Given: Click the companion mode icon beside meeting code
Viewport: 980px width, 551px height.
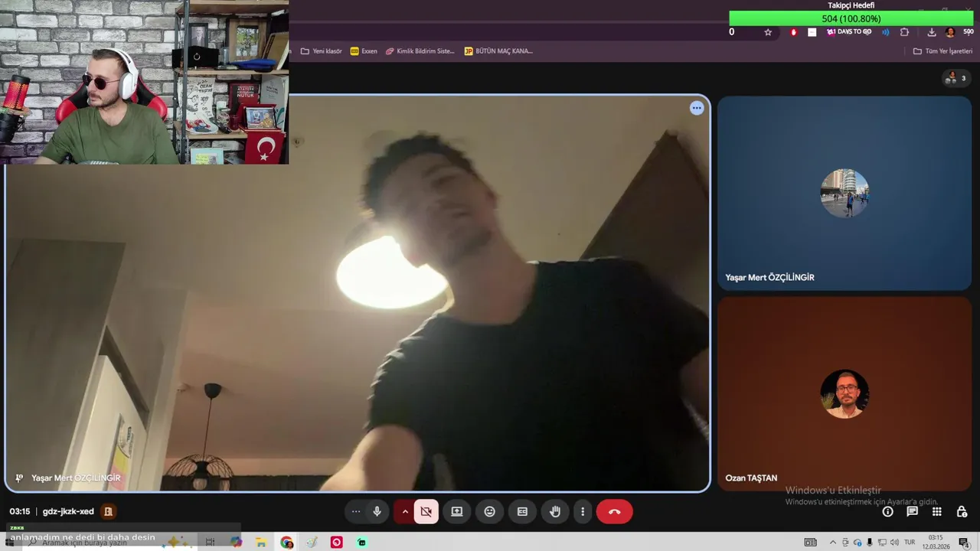Looking at the screenshot, I should pos(109,511).
